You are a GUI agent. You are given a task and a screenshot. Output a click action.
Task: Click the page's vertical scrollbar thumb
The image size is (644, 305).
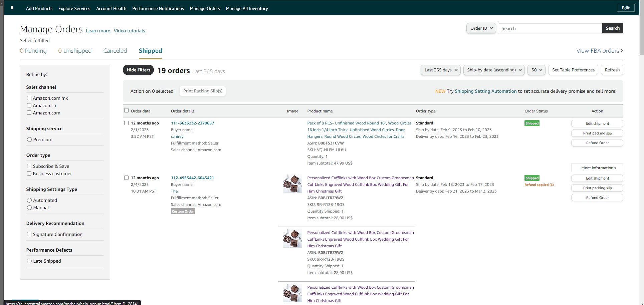[x=642, y=28]
